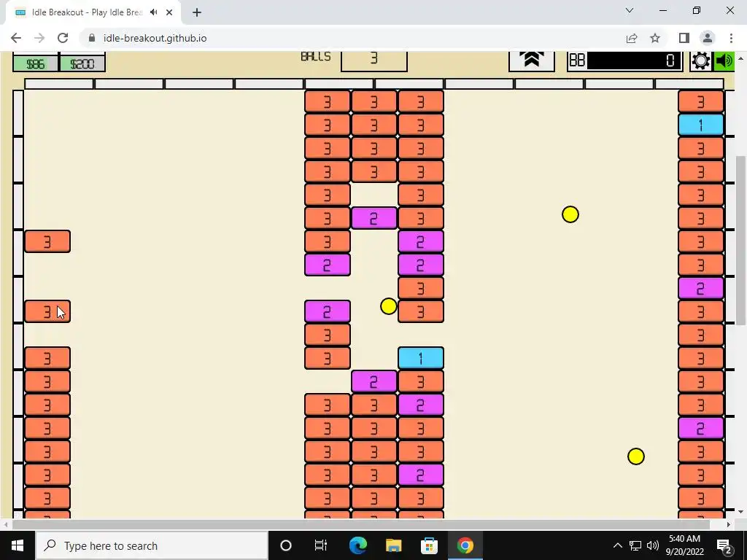
Task: Click the horizontal page scrollbar
Action: click(x=361, y=524)
